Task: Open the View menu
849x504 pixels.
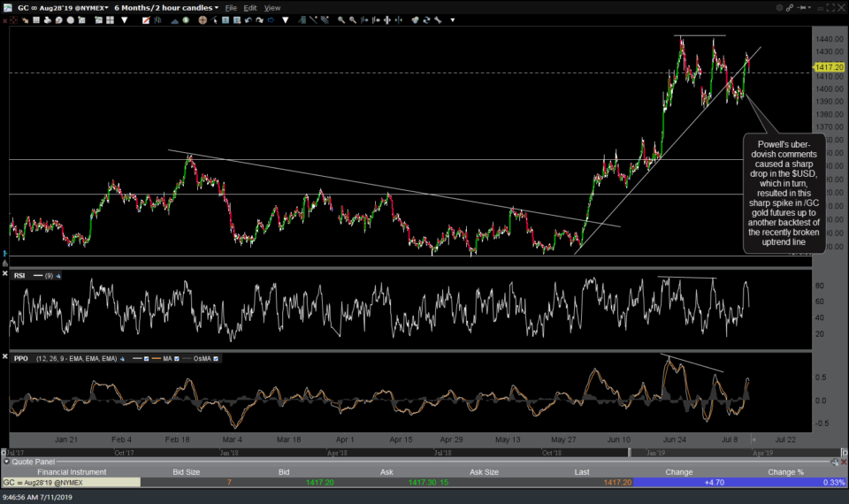Action: click(x=272, y=8)
